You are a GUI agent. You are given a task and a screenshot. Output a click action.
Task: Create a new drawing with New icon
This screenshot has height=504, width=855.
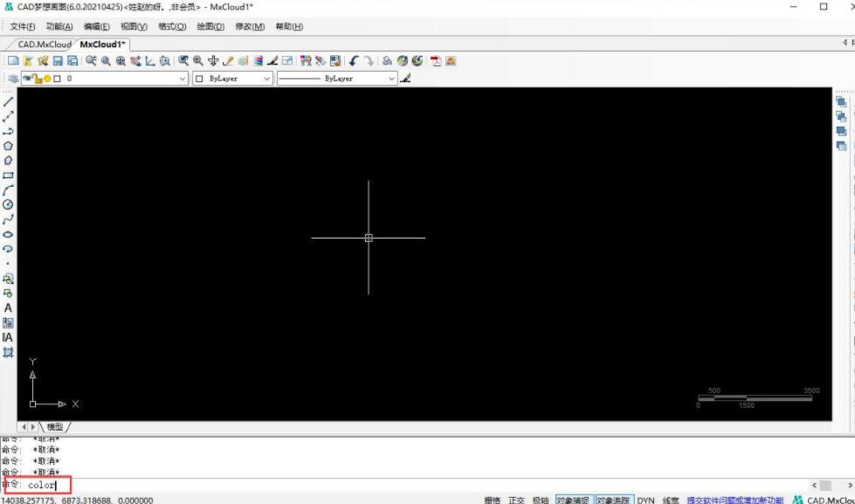[x=12, y=61]
